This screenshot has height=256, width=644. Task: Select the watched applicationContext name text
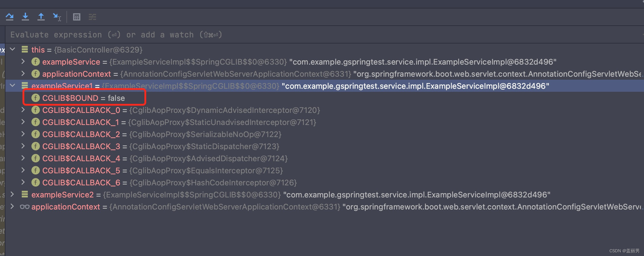click(66, 207)
